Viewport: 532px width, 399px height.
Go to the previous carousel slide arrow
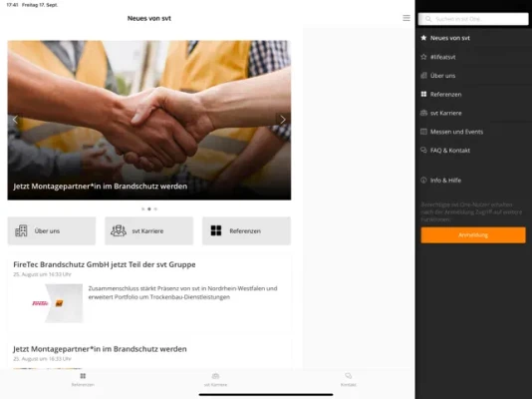pyautogui.click(x=15, y=120)
